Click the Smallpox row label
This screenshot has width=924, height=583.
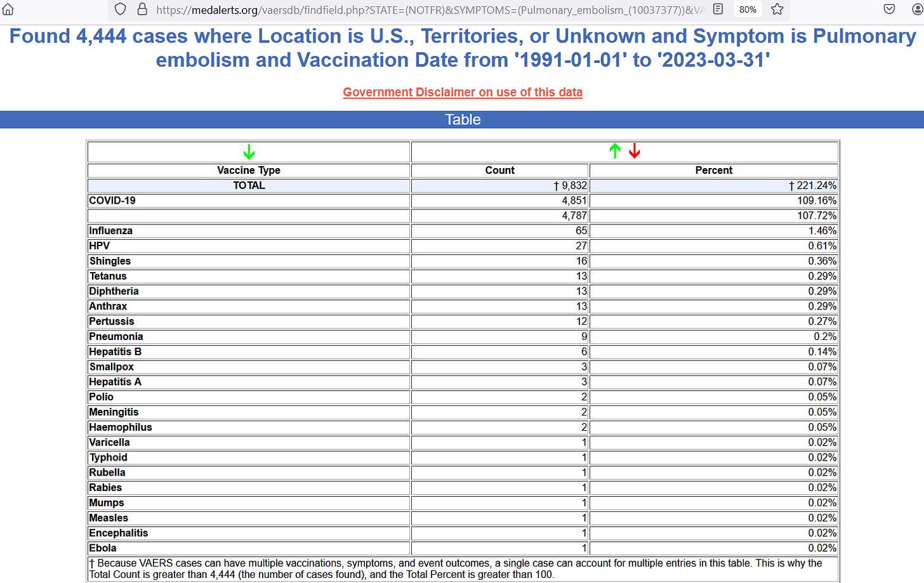[112, 367]
